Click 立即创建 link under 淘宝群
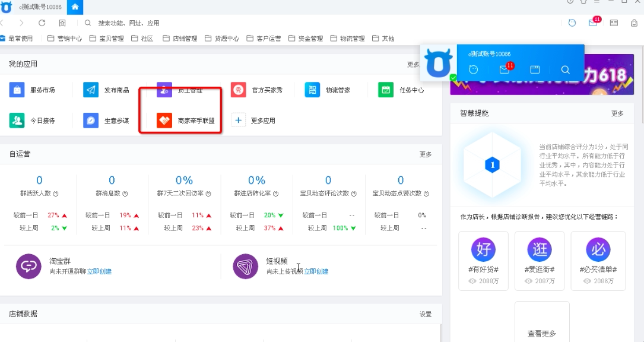Viewport: 644px width, 342px height. 99,271
